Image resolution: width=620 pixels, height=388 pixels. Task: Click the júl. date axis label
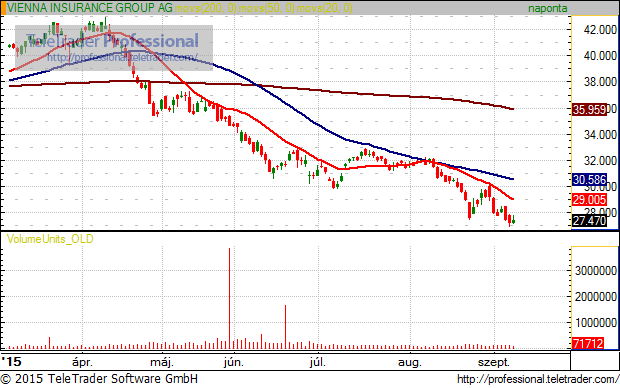(318, 362)
